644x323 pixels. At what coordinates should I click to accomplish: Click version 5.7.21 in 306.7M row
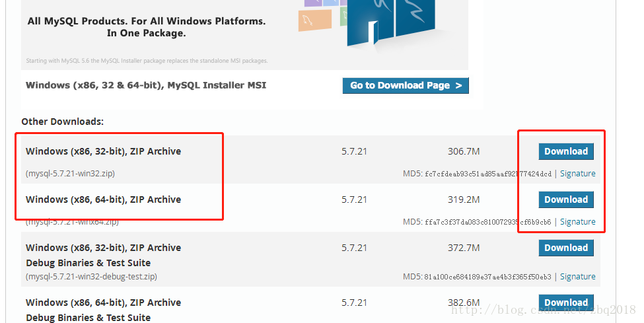(x=354, y=152)
